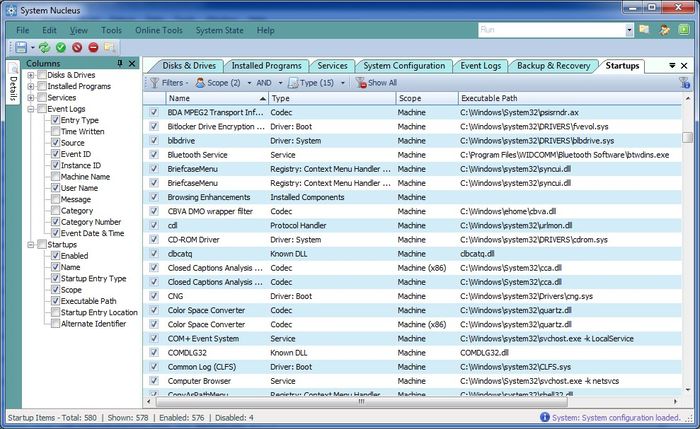
Task: Open the tab list dropdown arrow
Action: 672,66
